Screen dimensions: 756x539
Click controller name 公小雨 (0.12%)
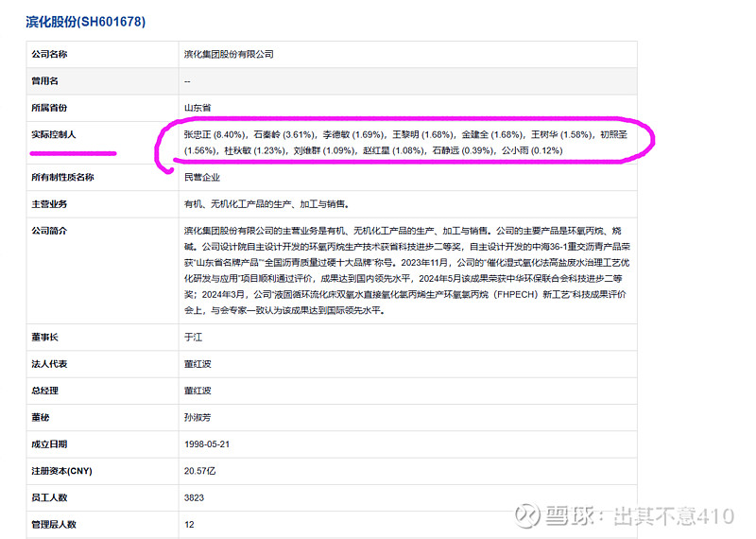pos(532,150)
